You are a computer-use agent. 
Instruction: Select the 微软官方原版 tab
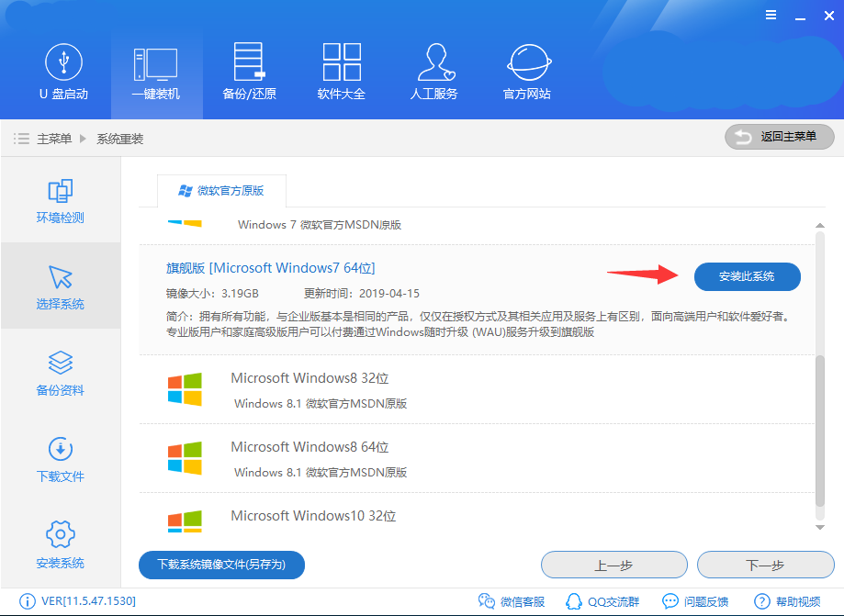pyautogui.click(x=221, y=190)
